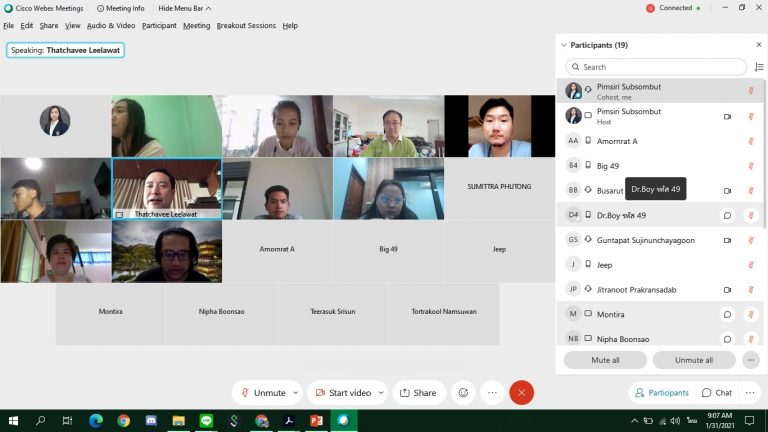Open the Start video options arrow

click(x=381, y=393)
